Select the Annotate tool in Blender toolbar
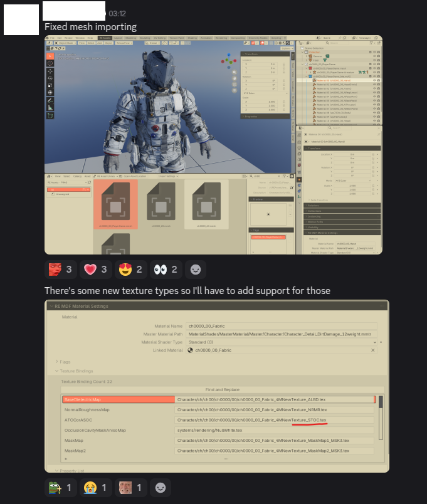The image size is (427, 504). click(50, 100)
